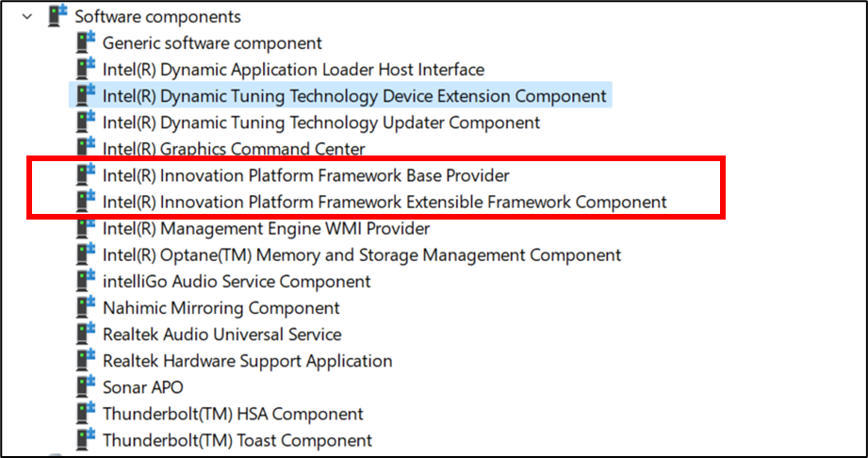868x458 pixels.
Task: Select Thunderbolt(TM) HSA Component entry
Action: click(x=233, y=414)
